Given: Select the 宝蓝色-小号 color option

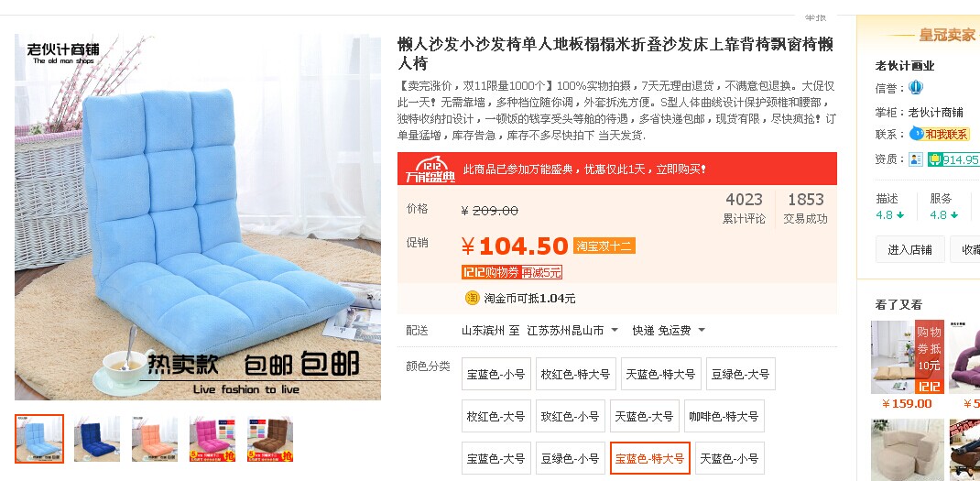Looking at the screenshot, I should point(496,374).
